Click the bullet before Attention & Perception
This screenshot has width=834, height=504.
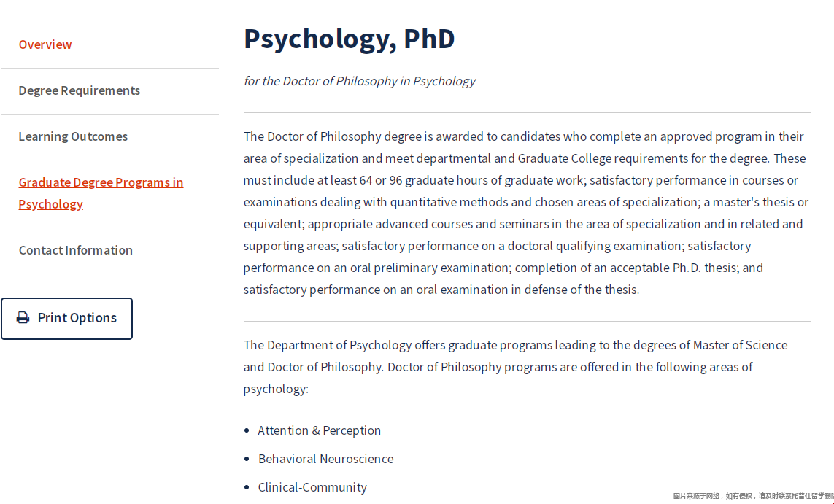pyautogui.click(x=247, y=430)
